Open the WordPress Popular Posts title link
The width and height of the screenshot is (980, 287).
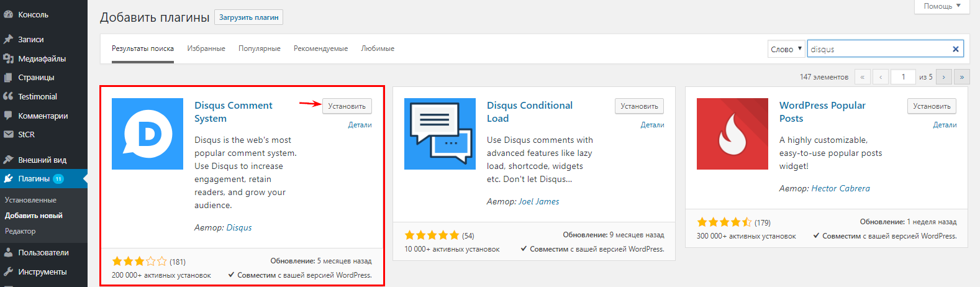click(822, 112)
